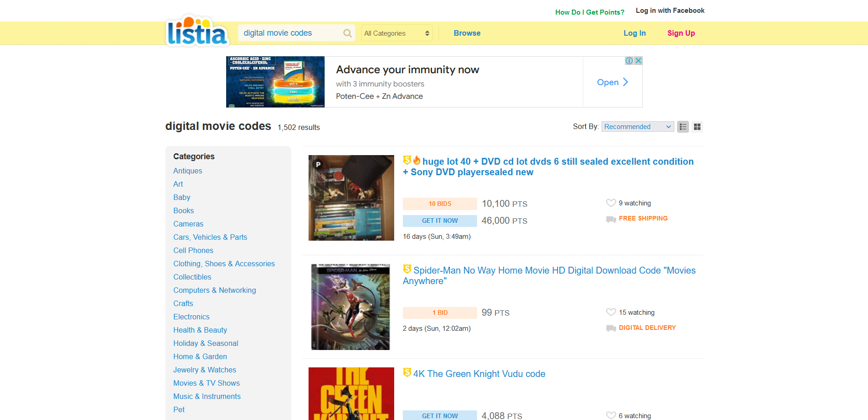This screenshot has width=868, height=420.
Task: Select Movies & TV Shows category
Action: click(x=206, y=383)
